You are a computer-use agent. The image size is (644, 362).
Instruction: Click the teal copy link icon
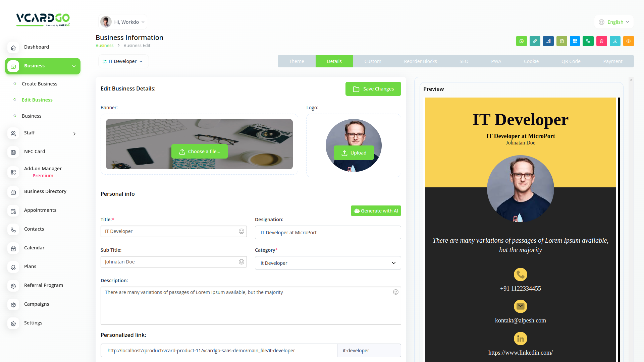(x=535, y=41)
